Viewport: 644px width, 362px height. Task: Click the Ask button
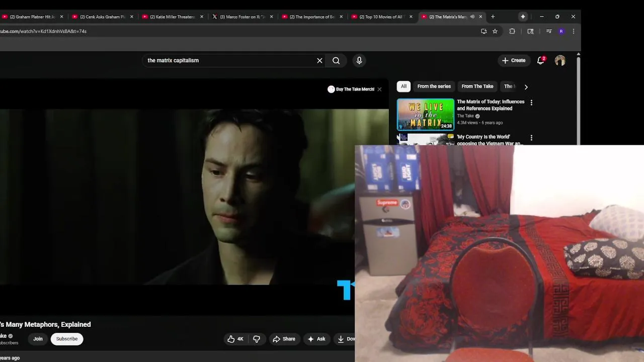[x=316, y=339]
